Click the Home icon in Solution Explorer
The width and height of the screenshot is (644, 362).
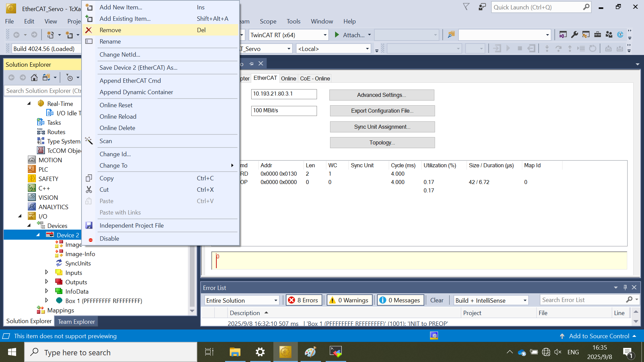coord(34,78)
